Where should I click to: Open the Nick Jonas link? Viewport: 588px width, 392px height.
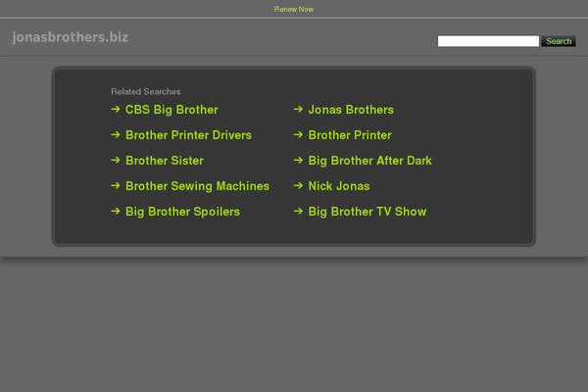coord(339,186)
